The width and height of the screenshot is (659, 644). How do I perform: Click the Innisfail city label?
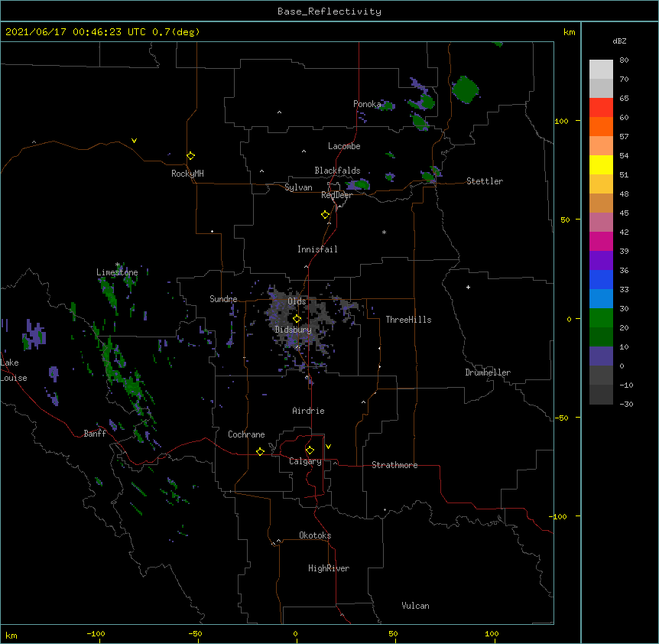pyautogui.click(x=317, y=249)
